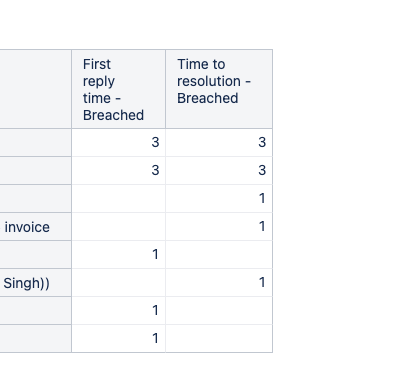
Task: Click the empty First reply cell in Singh)) row
Action: pyautogui.click(x=118, y=282)
